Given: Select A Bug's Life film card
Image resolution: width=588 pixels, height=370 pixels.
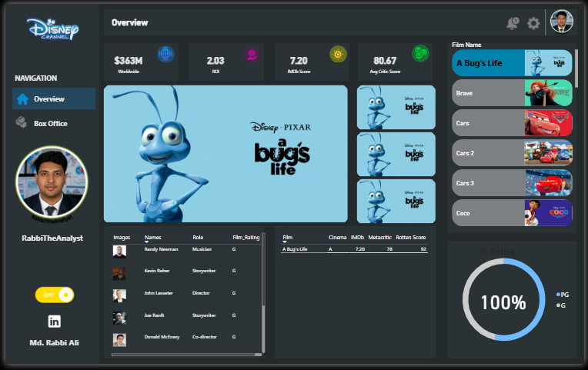Looking at the screenshot, I should (512, 63).
